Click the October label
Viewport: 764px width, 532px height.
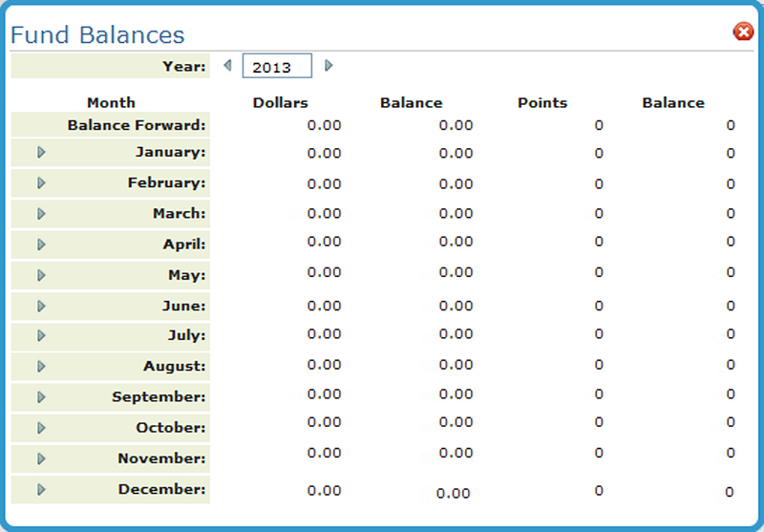coord(171,427)
